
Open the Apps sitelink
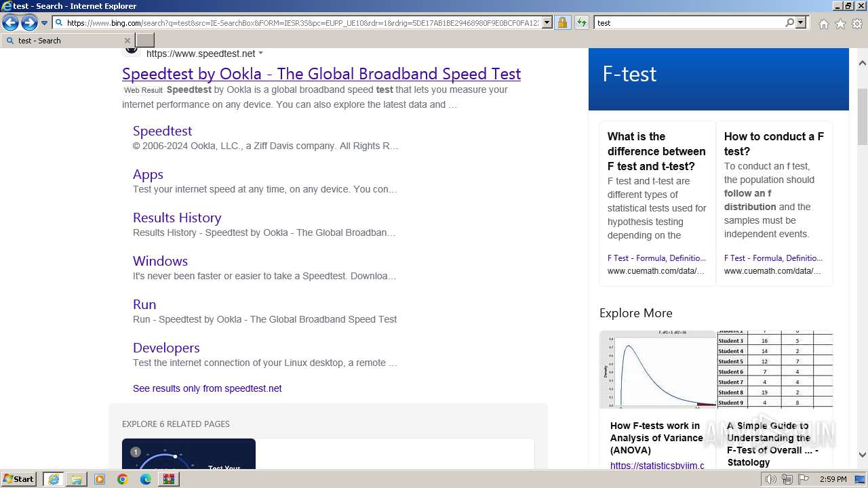click(x=148, y=174)
